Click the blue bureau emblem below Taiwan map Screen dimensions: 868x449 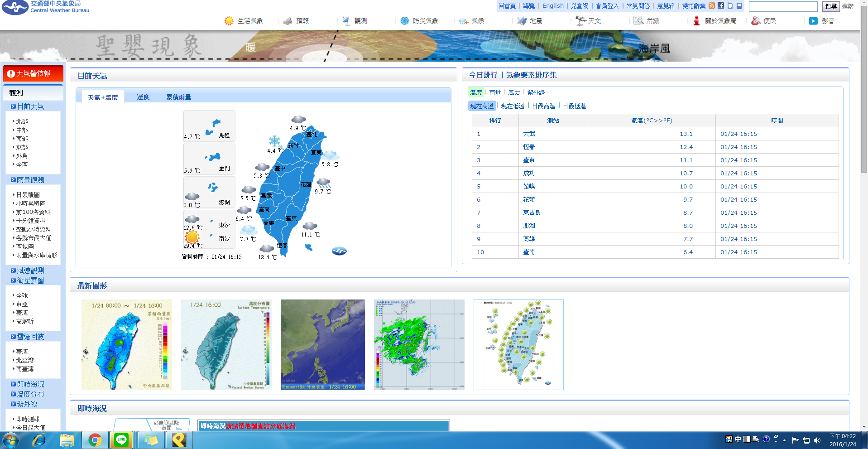point(339,251)
